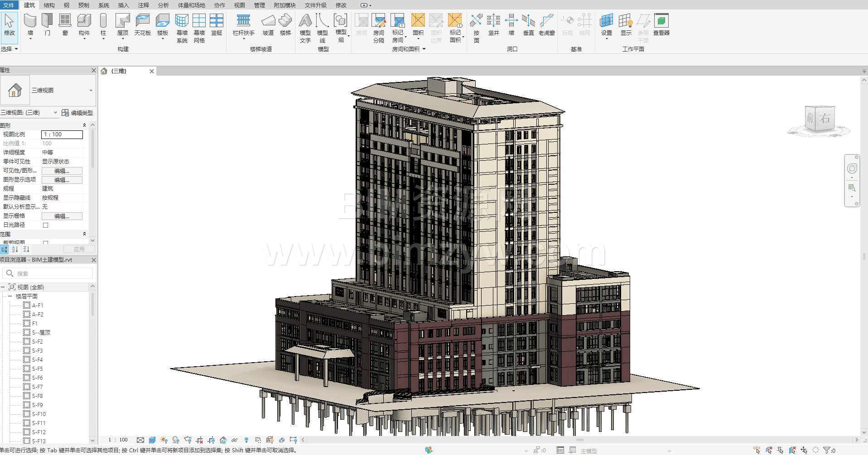Open the 管理 ribbon tab
Image resolution: width=868 pixels, height=455 pixels.
259,5
